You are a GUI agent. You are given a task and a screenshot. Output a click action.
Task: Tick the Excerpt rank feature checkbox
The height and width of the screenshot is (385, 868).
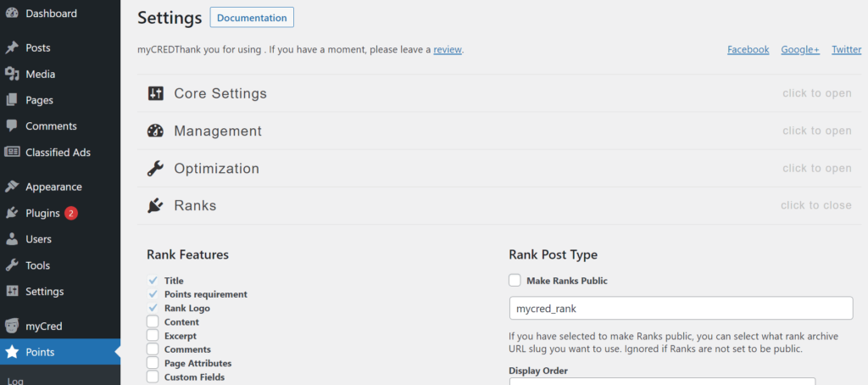coord(153,336)
